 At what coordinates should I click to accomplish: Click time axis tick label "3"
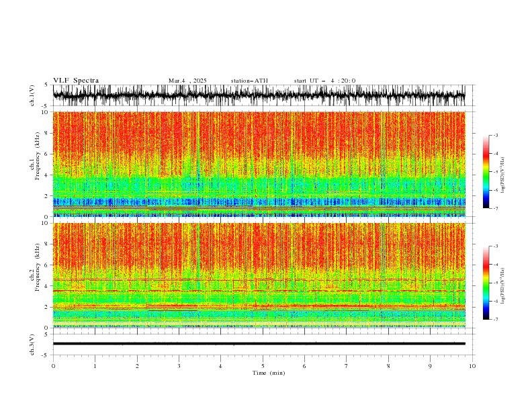(179, 366)
